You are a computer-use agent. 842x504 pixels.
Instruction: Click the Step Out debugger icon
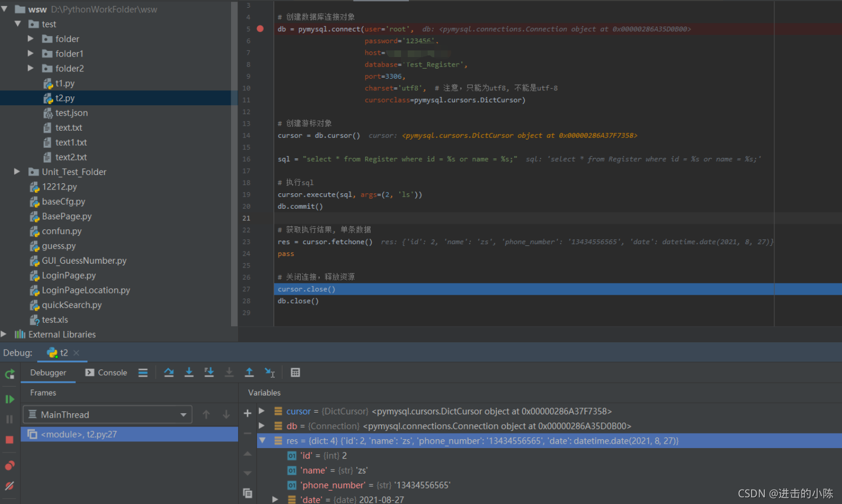pyautogui.click(x=249, y=372)
